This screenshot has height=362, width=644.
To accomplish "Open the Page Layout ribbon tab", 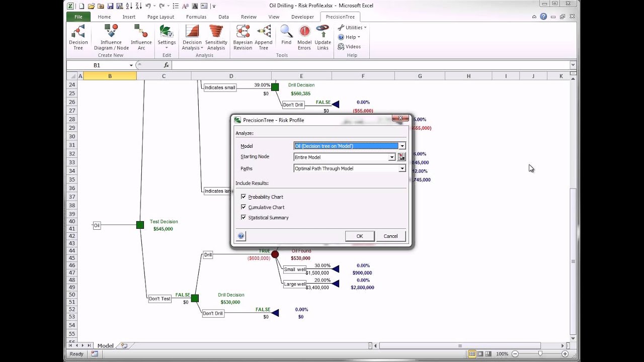I will (x=160, y=17).
